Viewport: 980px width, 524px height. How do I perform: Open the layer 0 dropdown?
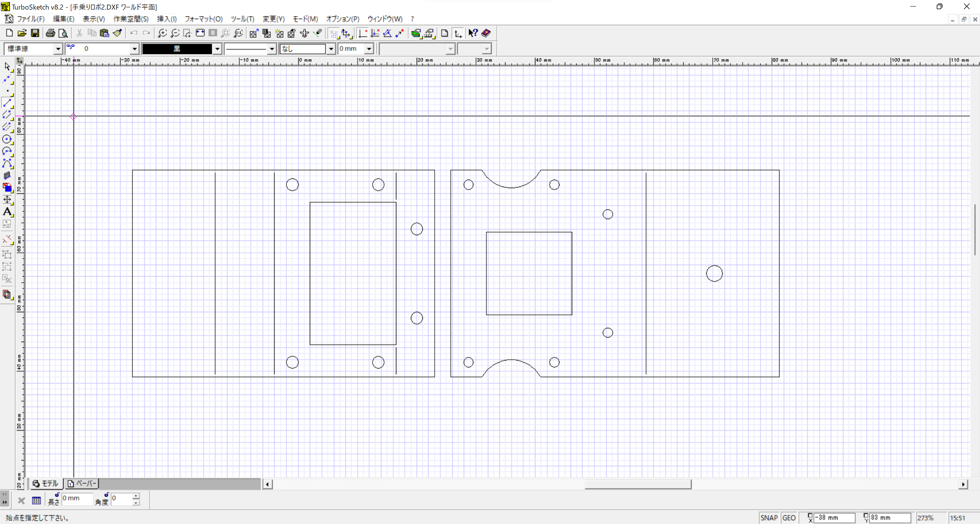tap(134, 49)
